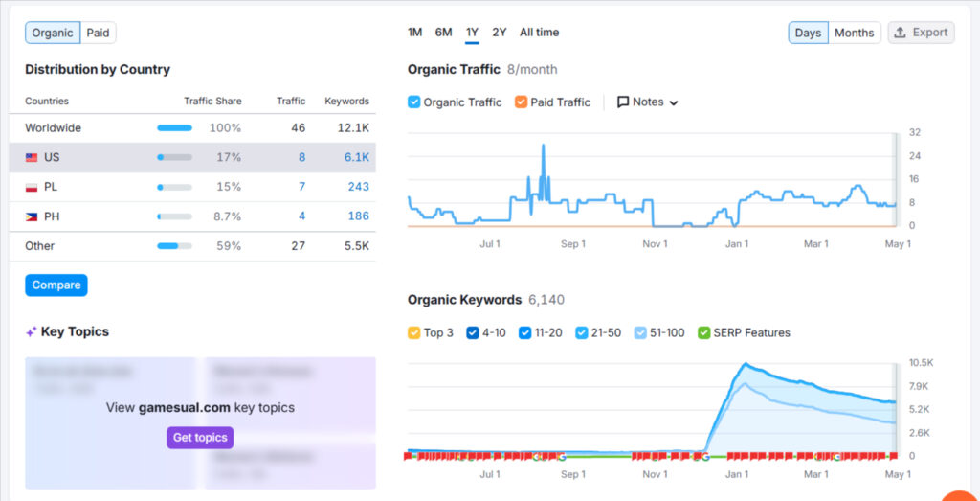Viewport: 980px width, 501px height.
Task: Switch chart granularity to Months
Action: point(855,33)
